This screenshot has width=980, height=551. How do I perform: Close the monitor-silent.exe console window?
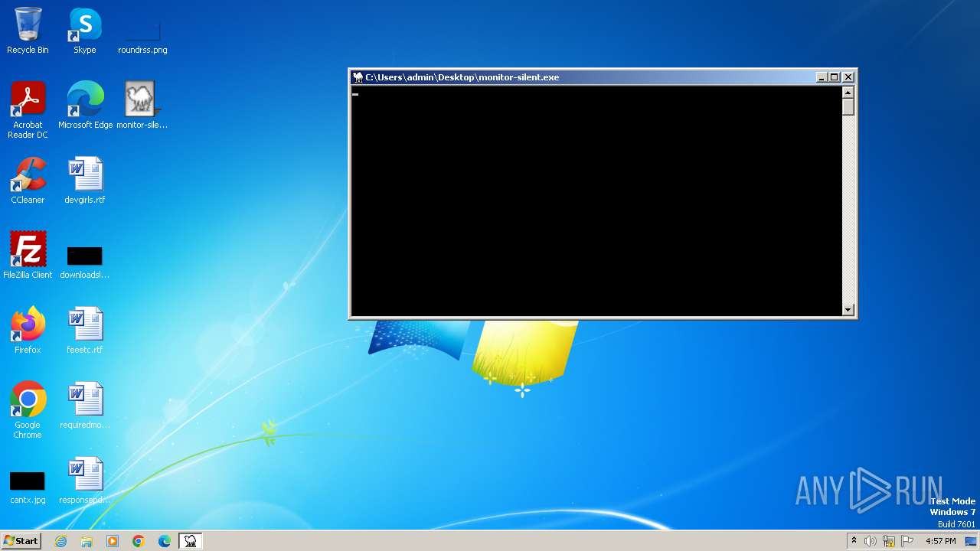[x=848, y=77]
